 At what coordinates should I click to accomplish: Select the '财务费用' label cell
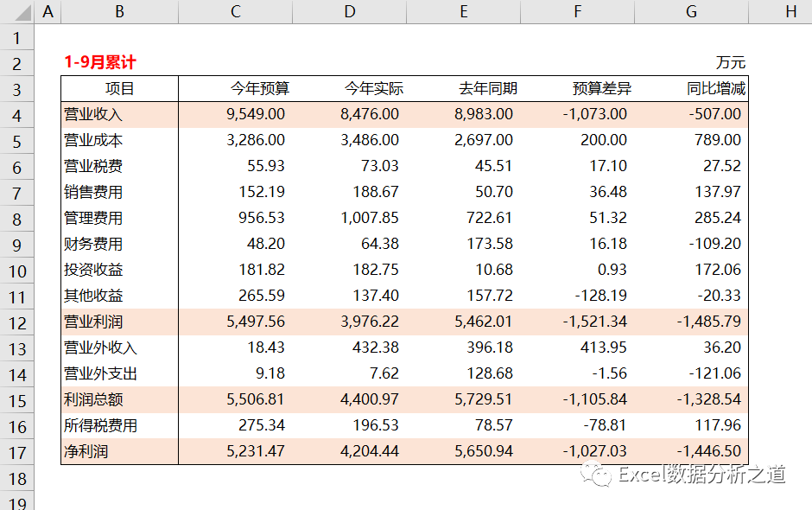coord(119,244)
